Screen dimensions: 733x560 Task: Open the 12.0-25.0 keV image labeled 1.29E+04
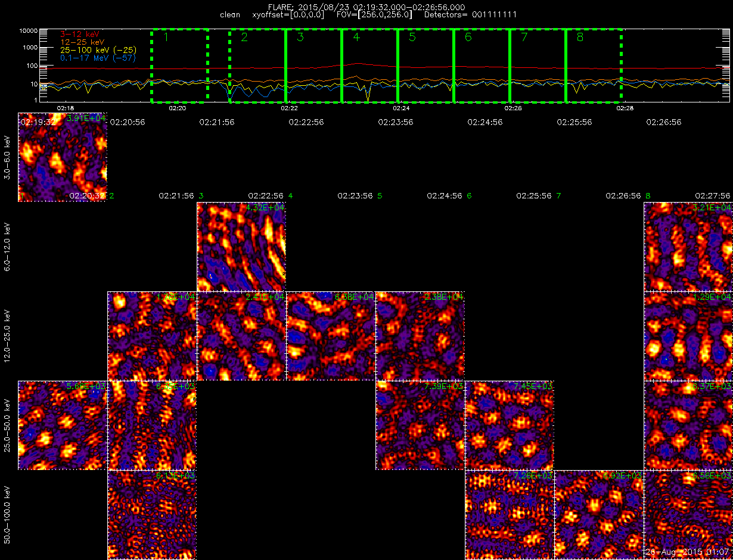tap(688, 336)
